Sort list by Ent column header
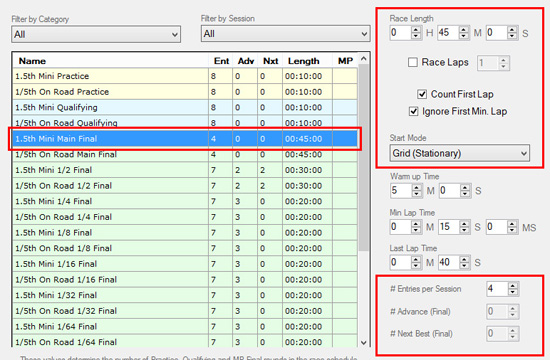Image resolution: width=550 pixels, height=360 pixels. (x=221, y=61)
